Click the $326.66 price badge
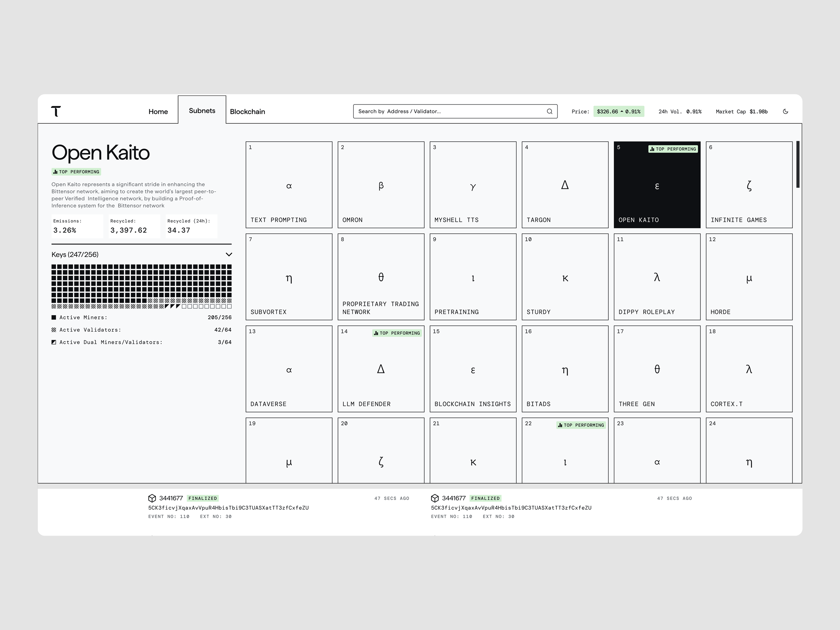The height and width of the screenshot is (630, 840). pos(619,111)
